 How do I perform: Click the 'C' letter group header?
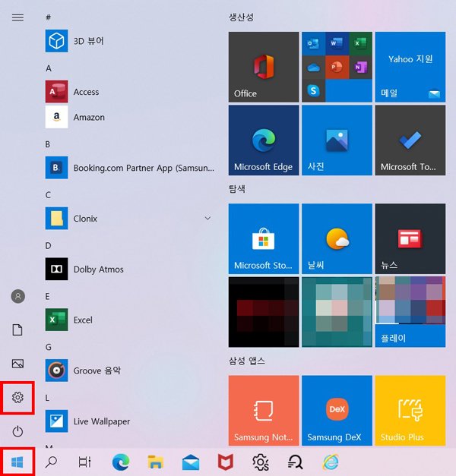click(x=48, y=195)
